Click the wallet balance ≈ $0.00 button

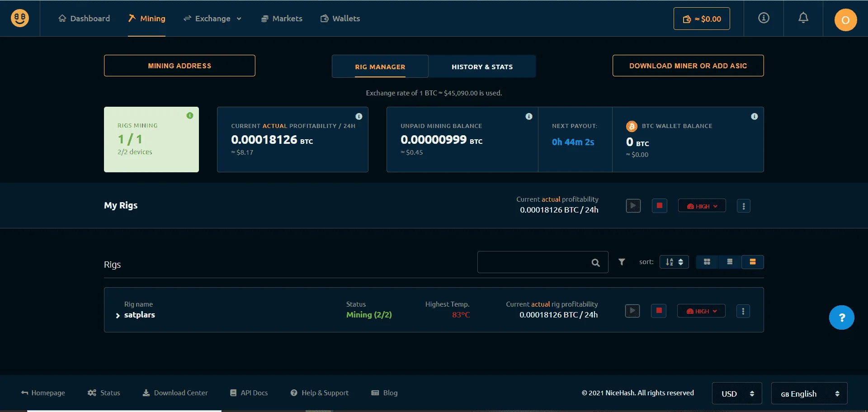click(x=702, y=19)
